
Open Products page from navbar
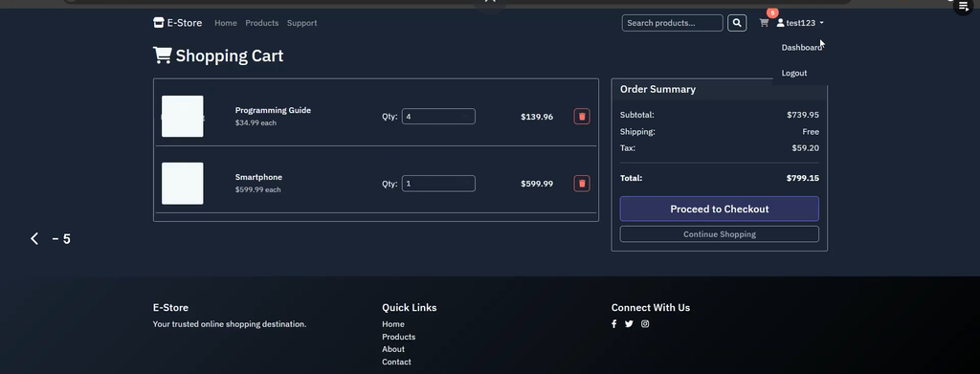(x=262, y=23)
